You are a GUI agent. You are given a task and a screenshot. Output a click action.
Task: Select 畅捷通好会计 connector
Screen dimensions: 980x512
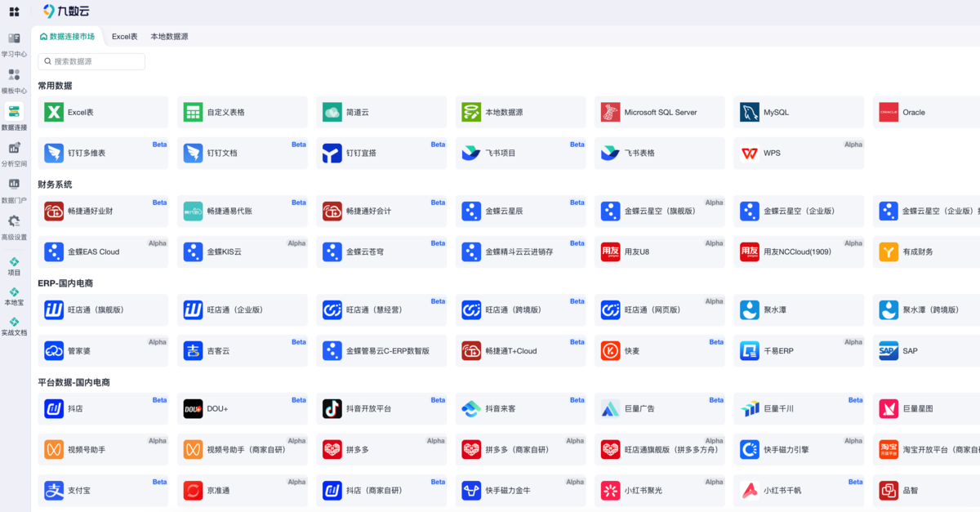pyautogui.click(x=382, y=211)
